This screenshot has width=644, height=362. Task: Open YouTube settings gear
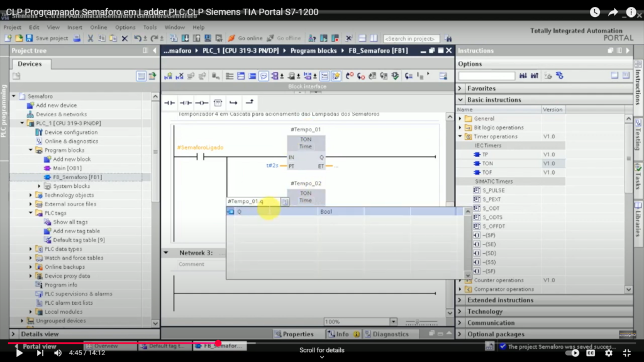(x=609, y=353)
